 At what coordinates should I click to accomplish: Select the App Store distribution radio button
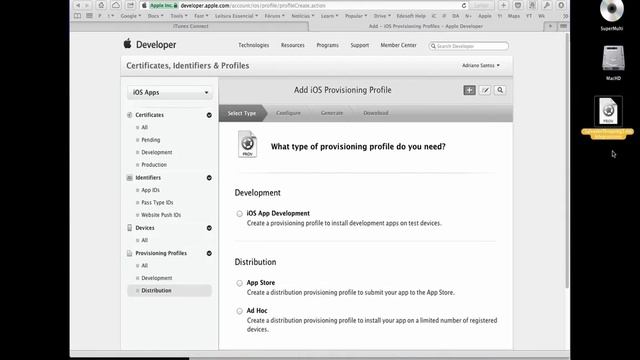(x=240, y=283)
